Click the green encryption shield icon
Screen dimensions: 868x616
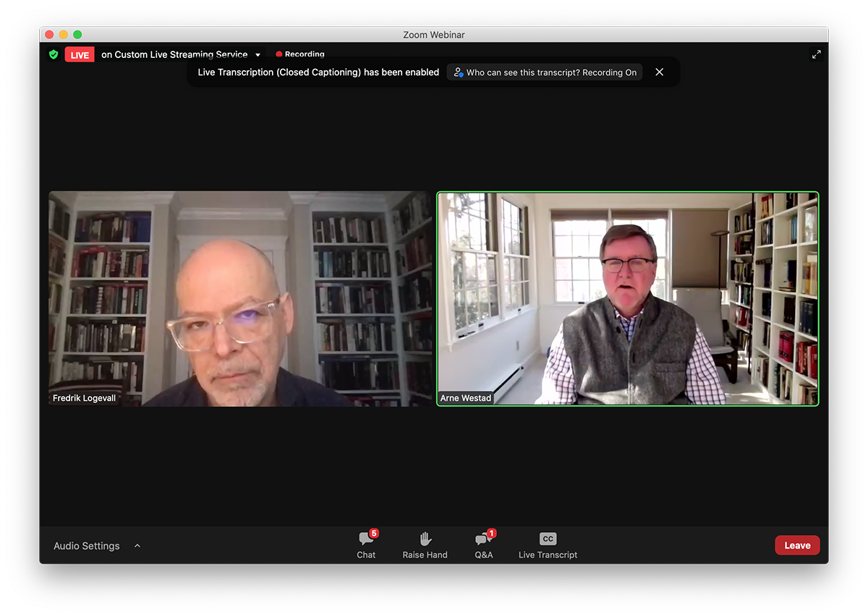54,54
